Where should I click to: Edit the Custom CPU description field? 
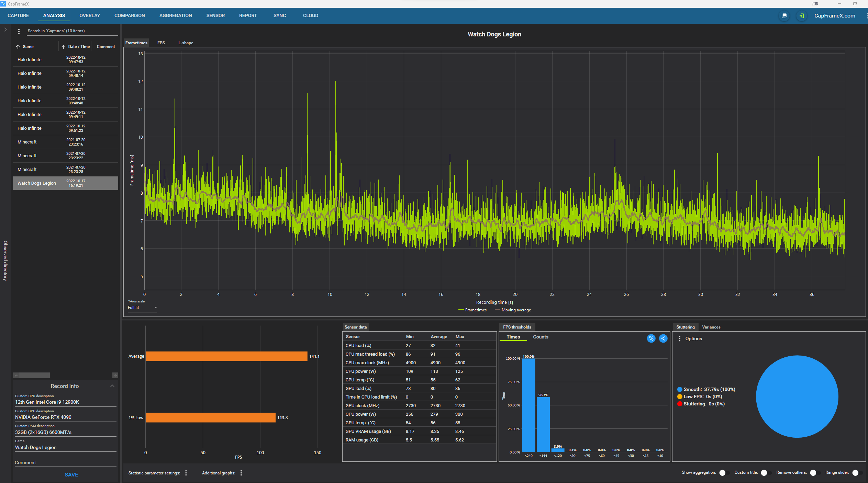pyautogui.click(x=66, y=402)
